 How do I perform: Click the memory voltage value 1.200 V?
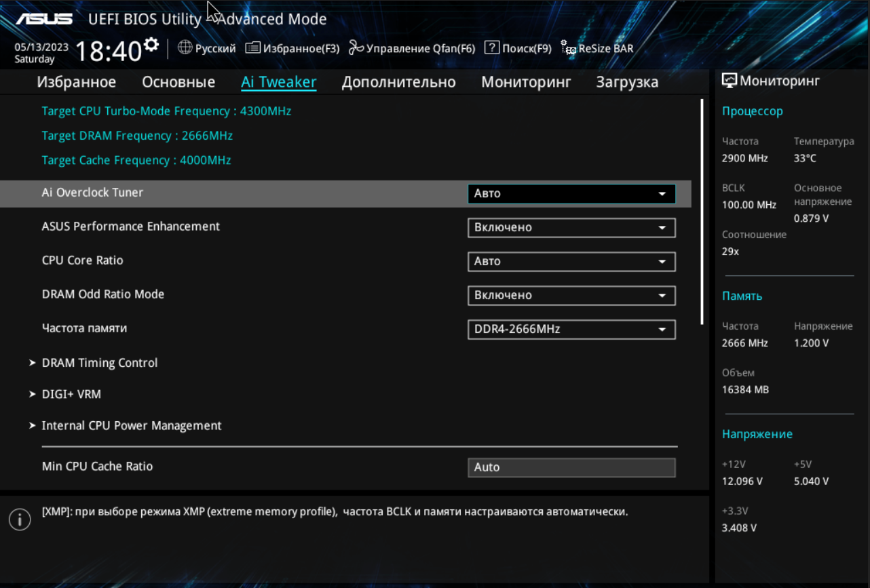[x=812, y=343]
